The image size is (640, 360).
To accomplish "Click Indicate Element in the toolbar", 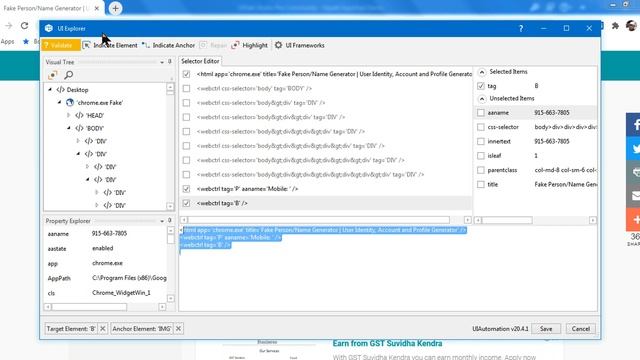I will click(110, 45).
